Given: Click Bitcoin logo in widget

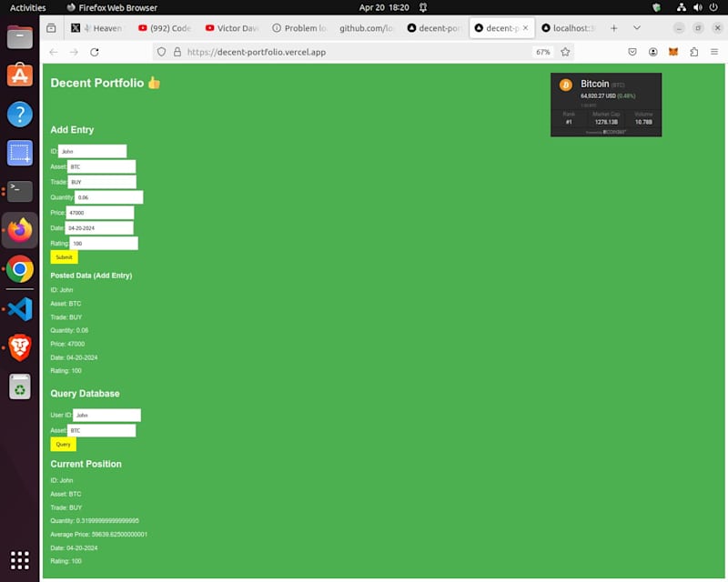Looking at the screenshot, I should (565, 85).
